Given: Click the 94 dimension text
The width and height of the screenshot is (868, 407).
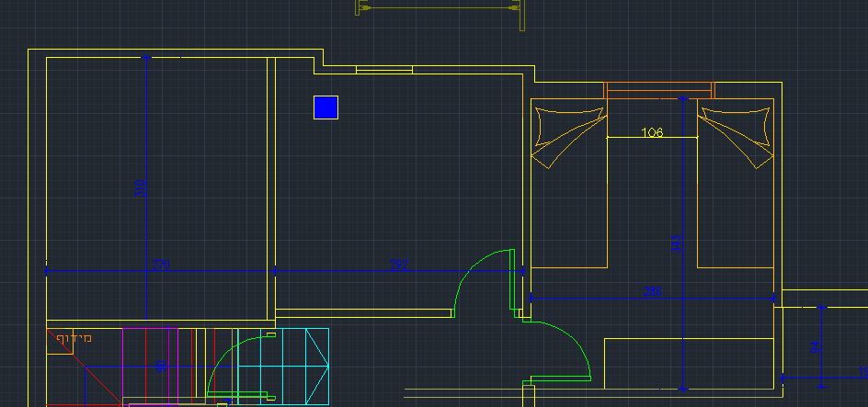Looking at the screenshot, I should click(815, 347).
